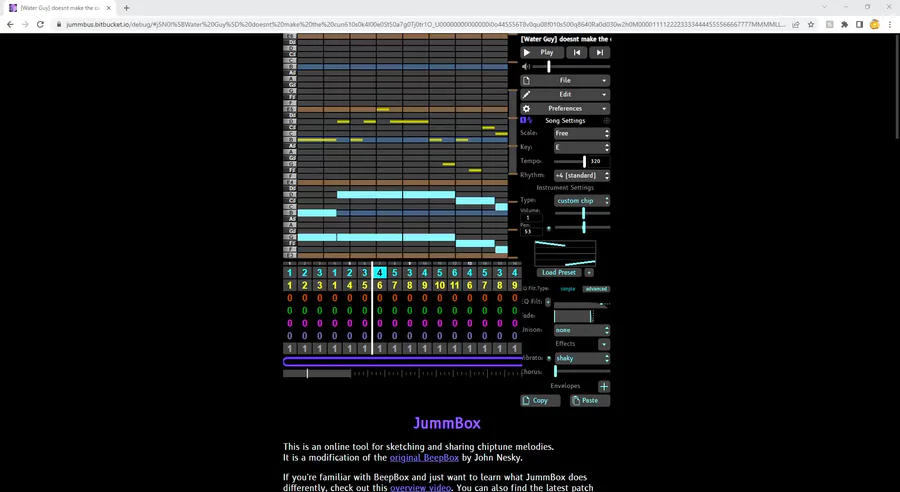Click the small toggle beside Vibrato
This screenshot has height=492, width=900.
click(x=549, y=358)
